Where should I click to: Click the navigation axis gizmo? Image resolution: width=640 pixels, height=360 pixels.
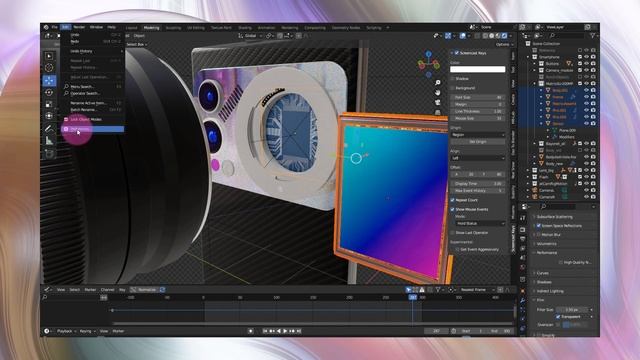point(428,64)
